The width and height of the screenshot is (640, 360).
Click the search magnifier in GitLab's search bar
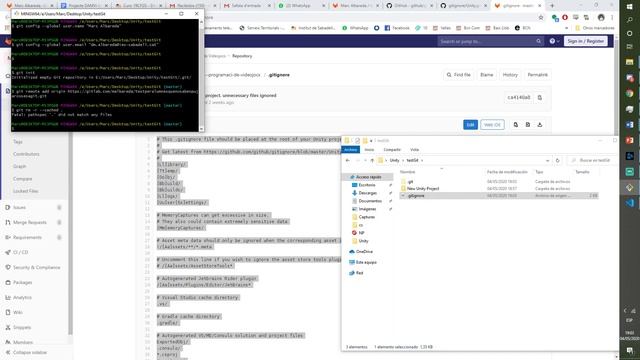coord(538,41)
